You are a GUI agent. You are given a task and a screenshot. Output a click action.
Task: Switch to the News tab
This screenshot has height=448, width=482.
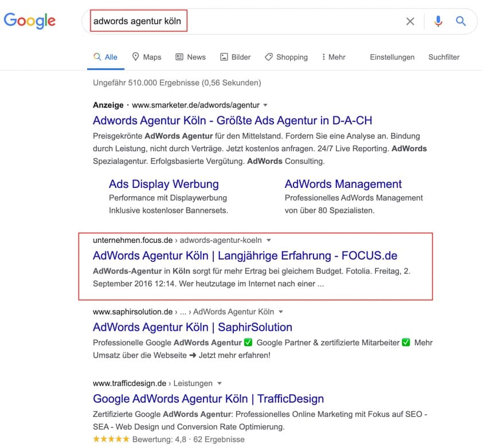click(x=190, y=57)
